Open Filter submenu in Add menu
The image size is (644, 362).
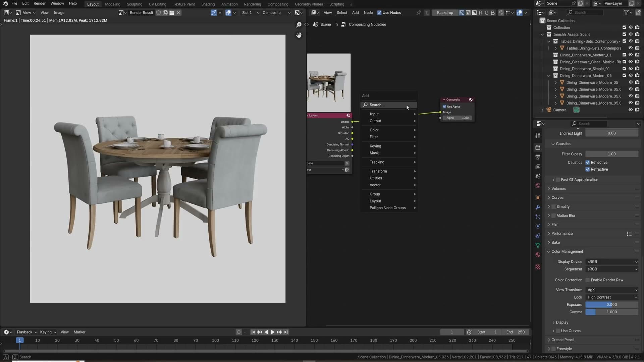coord(389,137)
